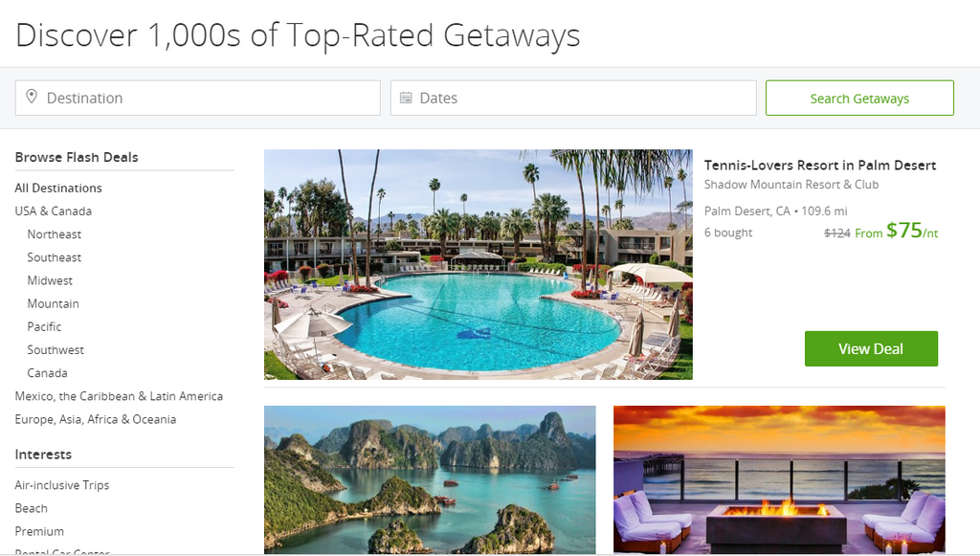Browse Mexico, the Caribbean & Latin America
The height and width of the screenshot is (556, 980).
119,396
